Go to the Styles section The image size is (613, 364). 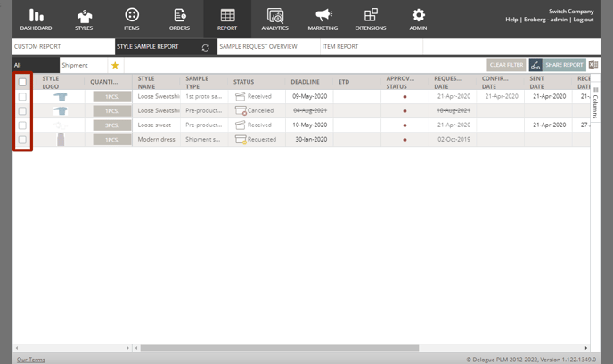coord(84,20)
